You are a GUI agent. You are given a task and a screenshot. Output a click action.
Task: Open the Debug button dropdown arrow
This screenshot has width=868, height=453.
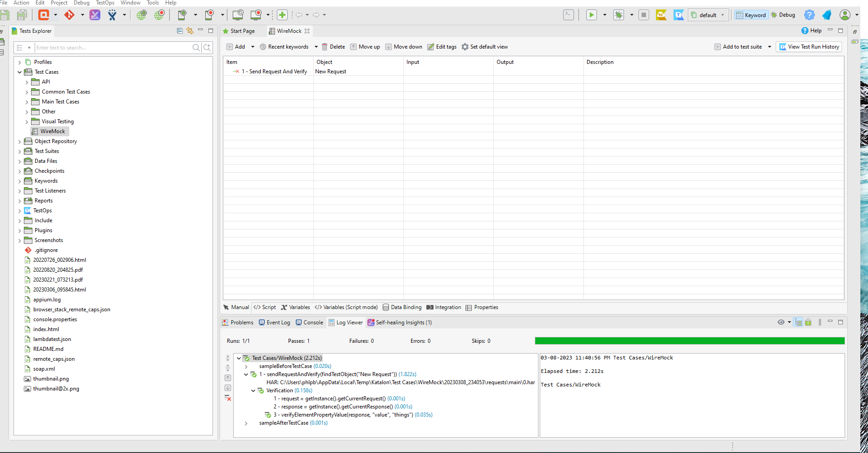click(632, 15)
